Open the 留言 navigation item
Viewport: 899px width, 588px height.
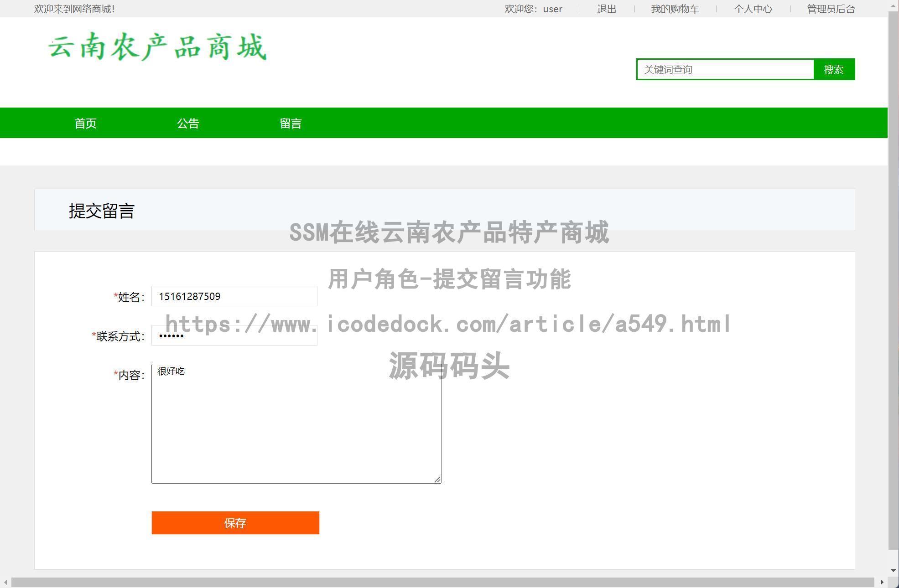coord(291,123)
